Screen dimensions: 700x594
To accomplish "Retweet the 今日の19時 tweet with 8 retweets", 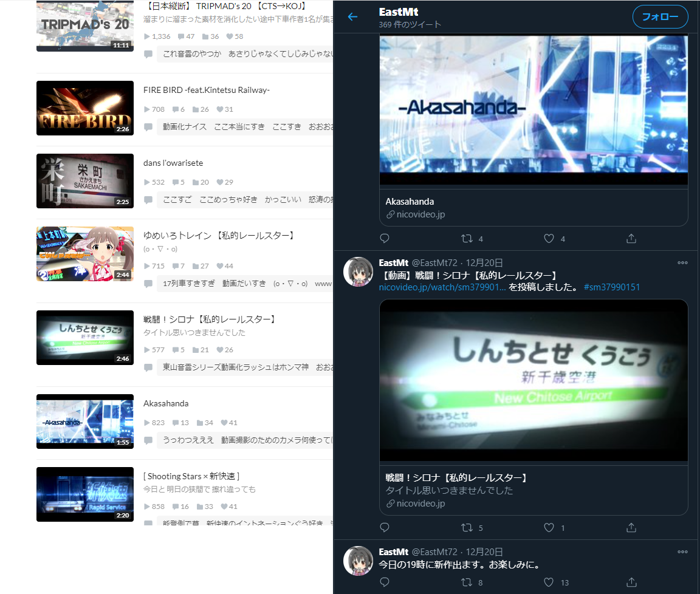I will pos(467,582).
